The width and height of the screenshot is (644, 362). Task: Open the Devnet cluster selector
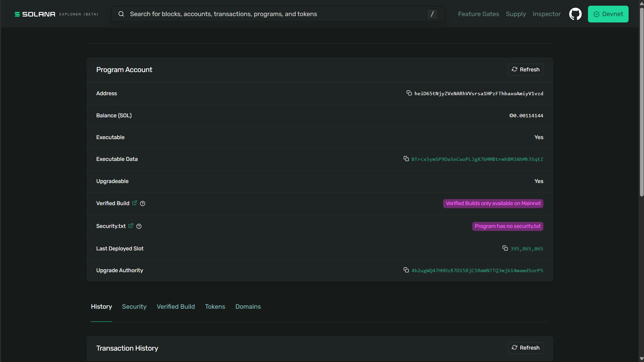[608, 14]
